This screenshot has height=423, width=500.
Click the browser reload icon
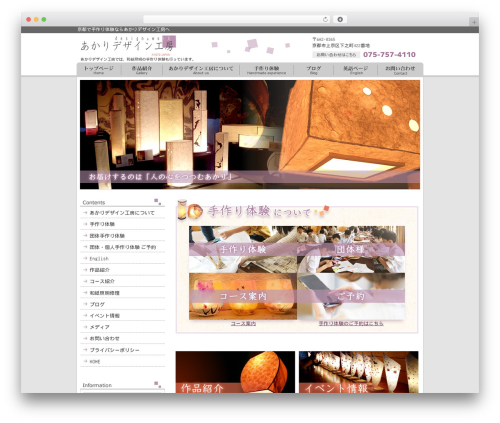click(x=325, y=19)
